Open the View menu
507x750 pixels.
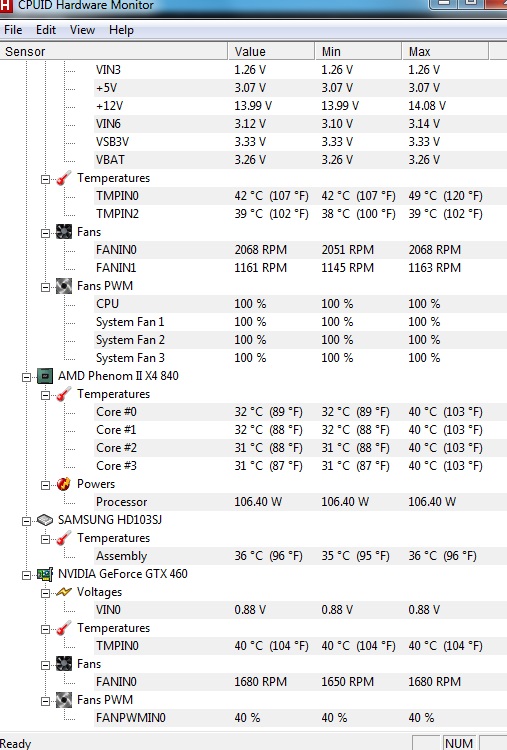coord(82,30)
